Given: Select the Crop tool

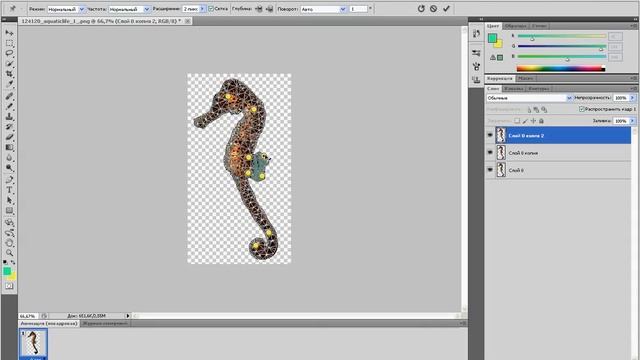Looking at the screenshot, I should [9, 74].
